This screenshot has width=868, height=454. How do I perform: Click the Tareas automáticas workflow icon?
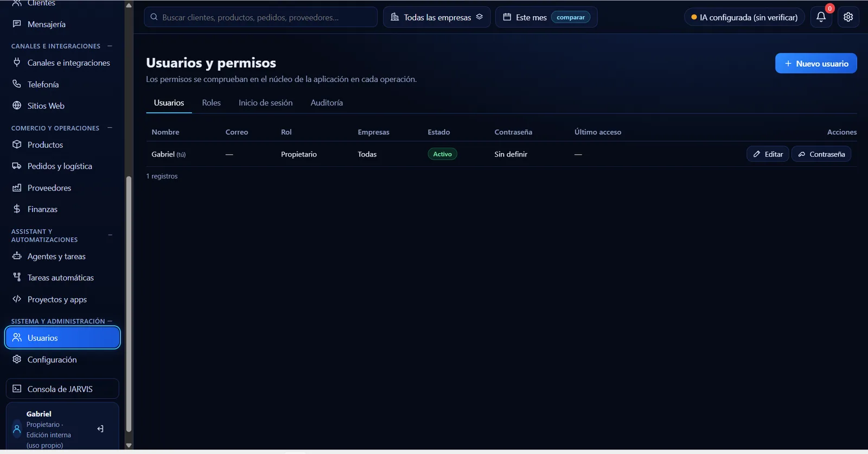coord(17,278)
